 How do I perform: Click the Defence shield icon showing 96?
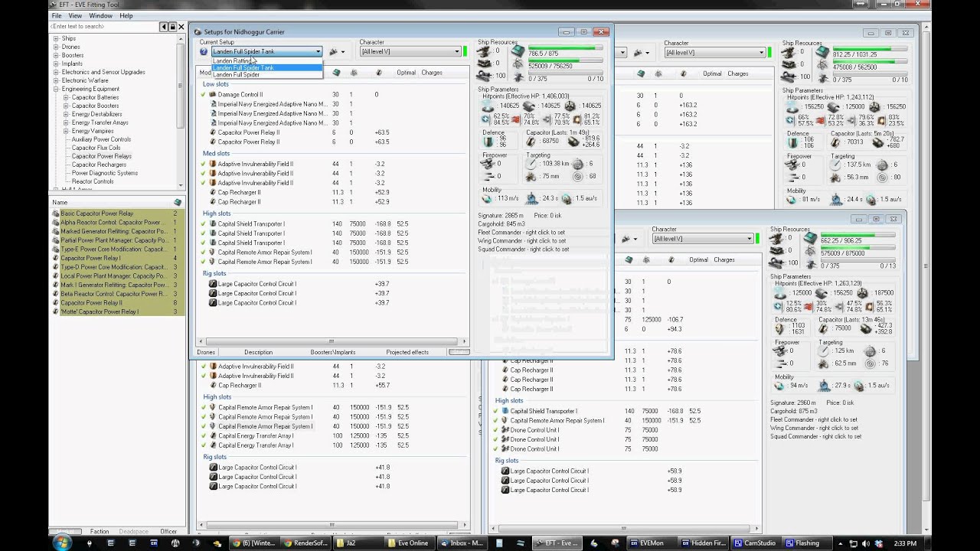pyautogui.click(x=488, y=142)
